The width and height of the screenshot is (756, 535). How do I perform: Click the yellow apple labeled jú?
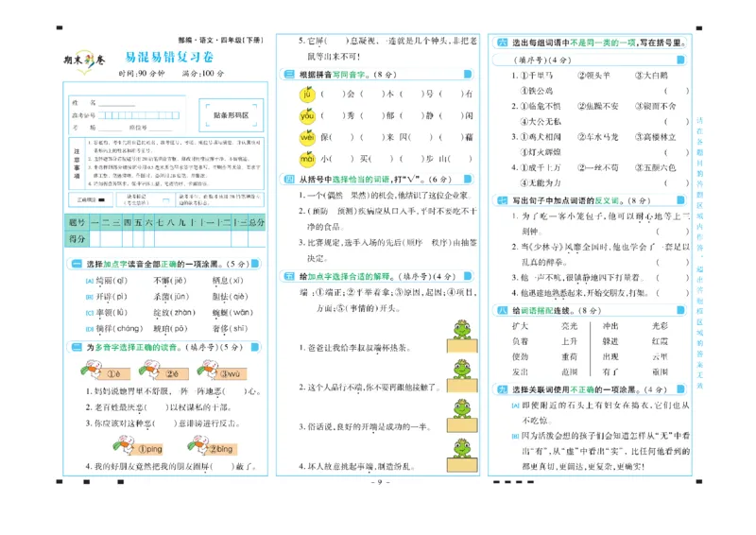307,94
